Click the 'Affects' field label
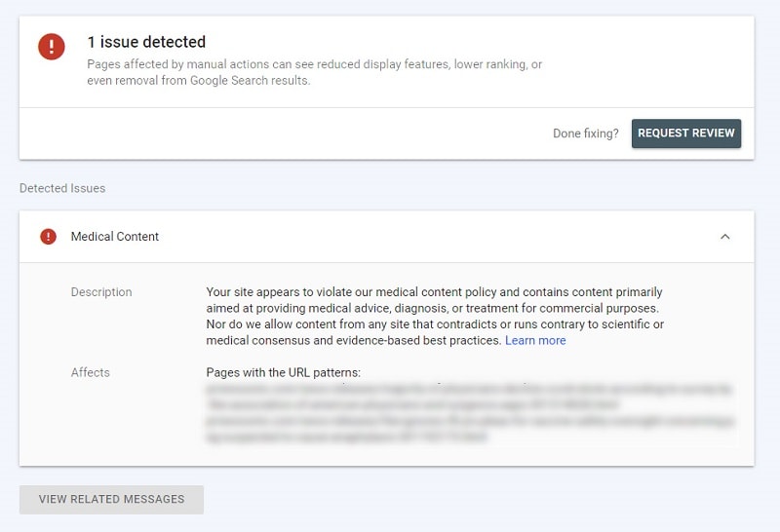This screenshot has height=532, width=780. point(91,372)
